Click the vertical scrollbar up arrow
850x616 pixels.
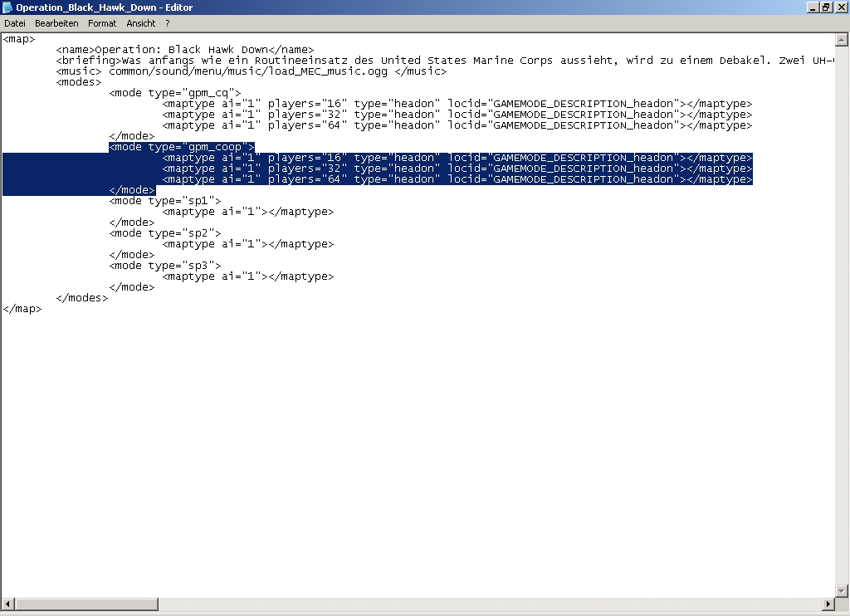(842, 39)
